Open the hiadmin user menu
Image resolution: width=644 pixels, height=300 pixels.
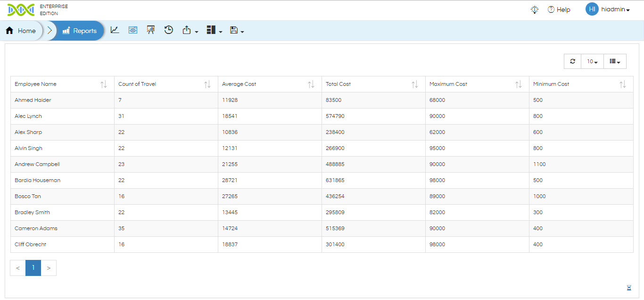coord(608,9)
